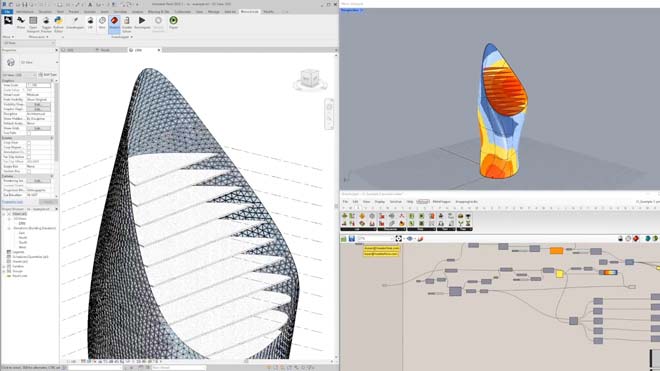
Task: Toggle Crop Region Visible checkbox
Action: pos(29,147)
